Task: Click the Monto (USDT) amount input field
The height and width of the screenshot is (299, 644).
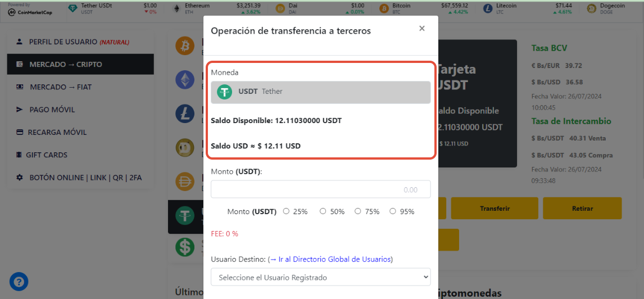Action: tap(321, 189)
